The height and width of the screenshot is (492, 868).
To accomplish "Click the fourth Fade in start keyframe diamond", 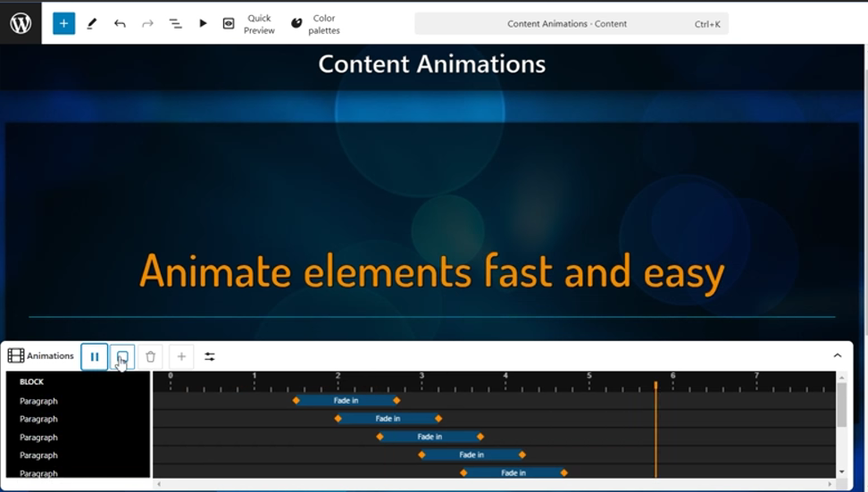I will point(421,454).
